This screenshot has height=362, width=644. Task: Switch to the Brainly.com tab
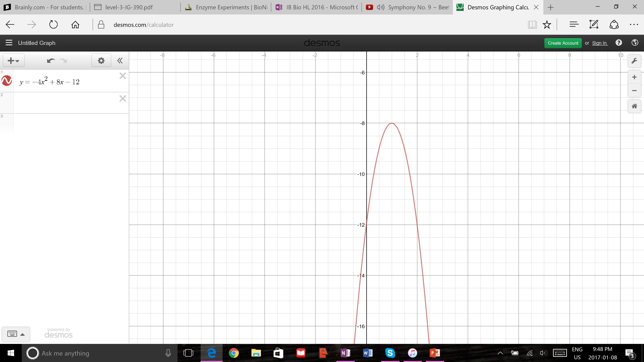[45, 7]
